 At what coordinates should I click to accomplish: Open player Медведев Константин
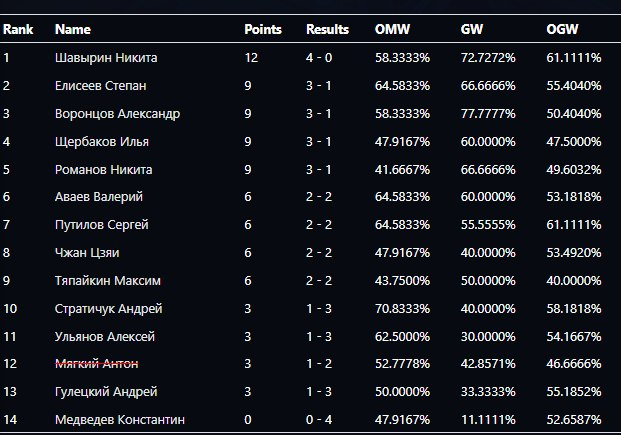click(120, 419)
